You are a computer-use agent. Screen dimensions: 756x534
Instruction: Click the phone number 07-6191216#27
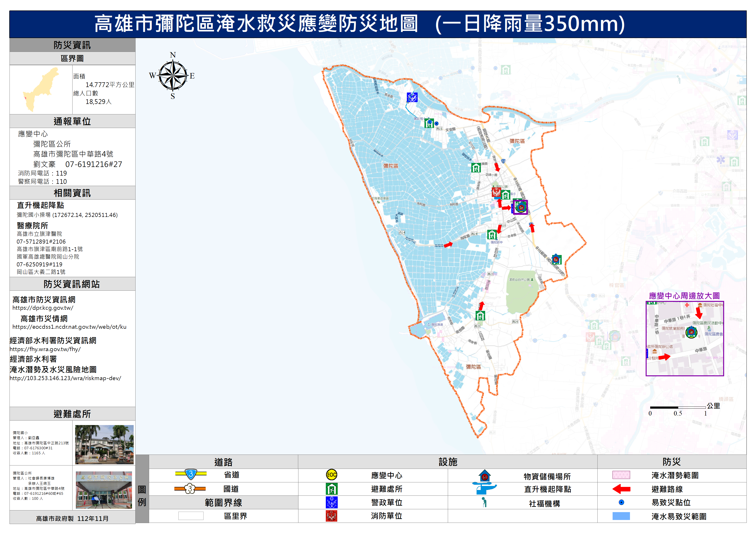93,164
